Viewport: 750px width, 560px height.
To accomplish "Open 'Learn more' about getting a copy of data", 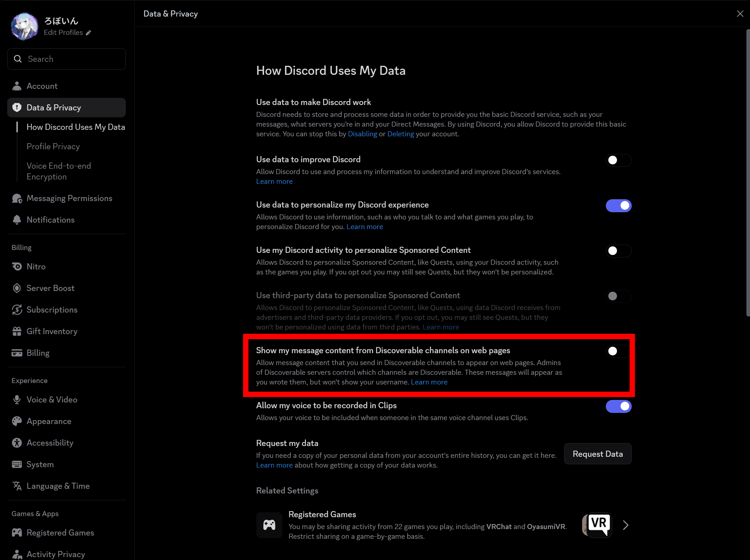I will (x=274, y=465).
